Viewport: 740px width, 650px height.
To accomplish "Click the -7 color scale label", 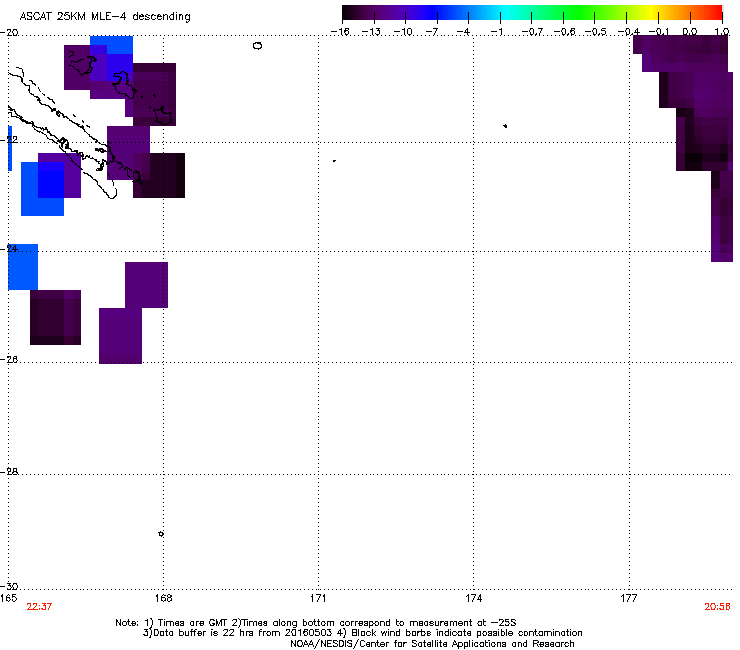I will (431, 32).
